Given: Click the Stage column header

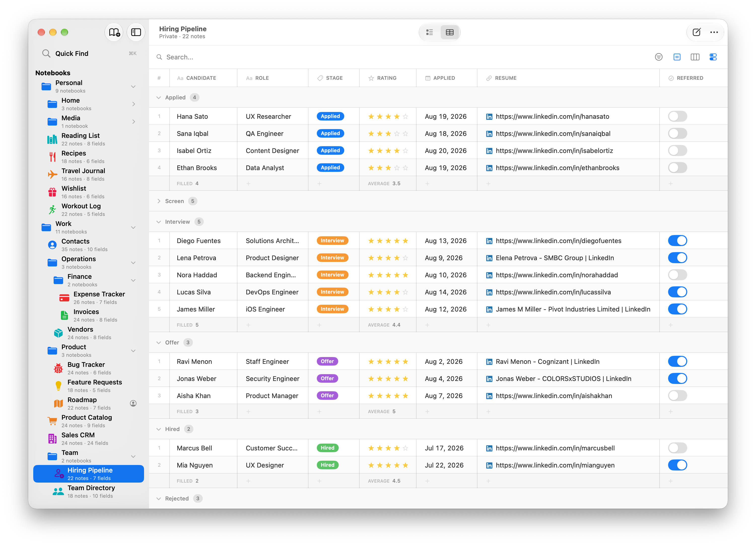Looking at the screenshot, I should pos(333,78).
